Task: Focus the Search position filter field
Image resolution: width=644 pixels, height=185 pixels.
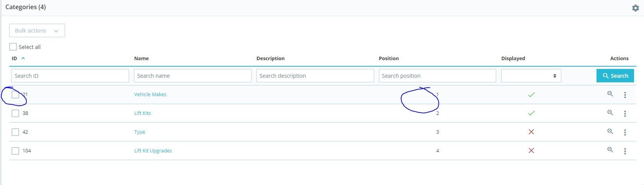Action: point(437,76)
